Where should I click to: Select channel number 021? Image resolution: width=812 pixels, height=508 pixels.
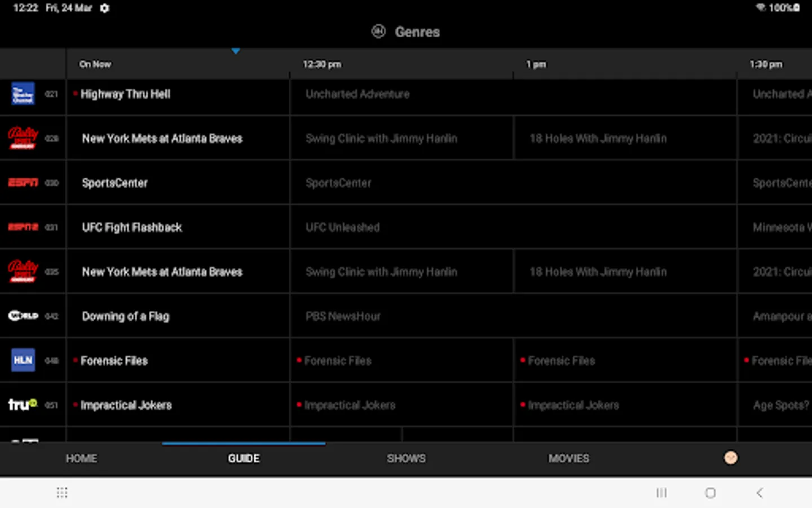[x=51, y=94]
